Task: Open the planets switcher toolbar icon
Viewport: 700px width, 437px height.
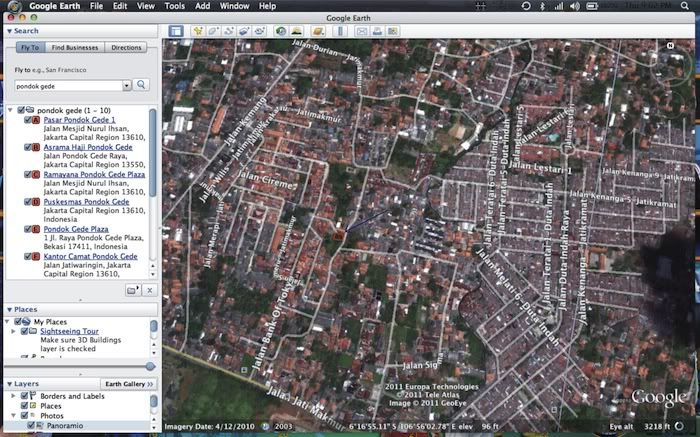Action: (x=318, y=31)
